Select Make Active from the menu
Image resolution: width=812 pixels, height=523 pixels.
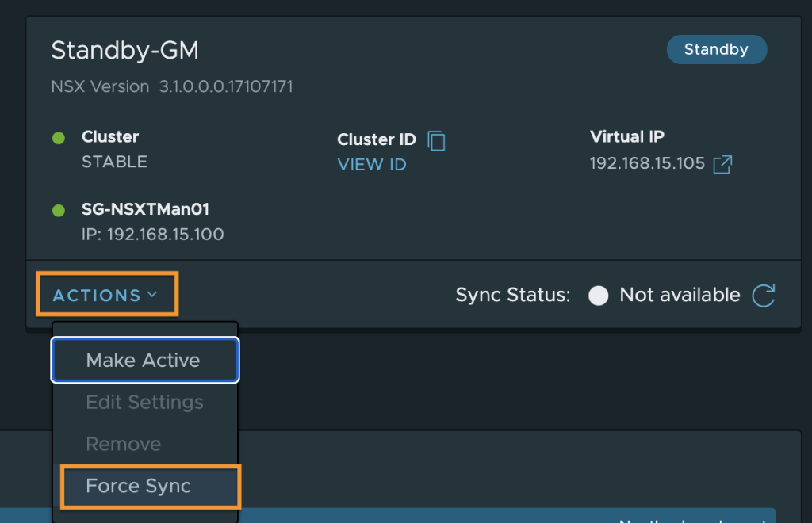pyautogui.click(x=145, y=360)
